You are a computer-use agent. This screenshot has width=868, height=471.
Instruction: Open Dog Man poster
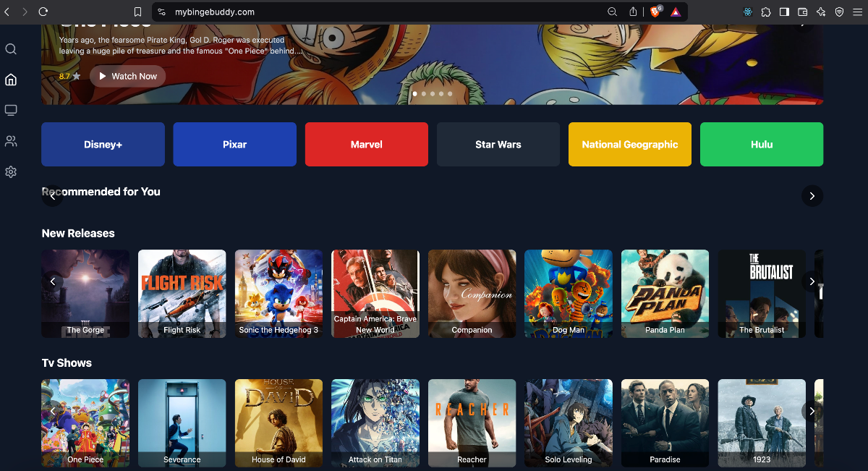(569, 294)
